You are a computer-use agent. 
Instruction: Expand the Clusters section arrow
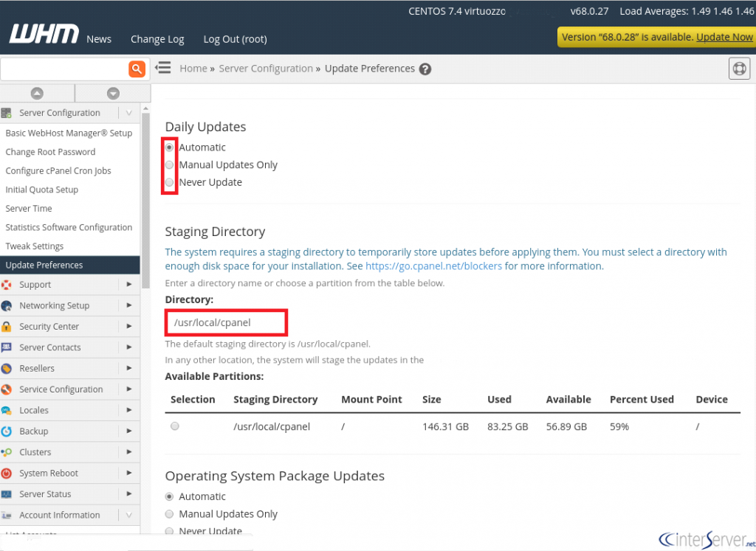tap(128, 451)
